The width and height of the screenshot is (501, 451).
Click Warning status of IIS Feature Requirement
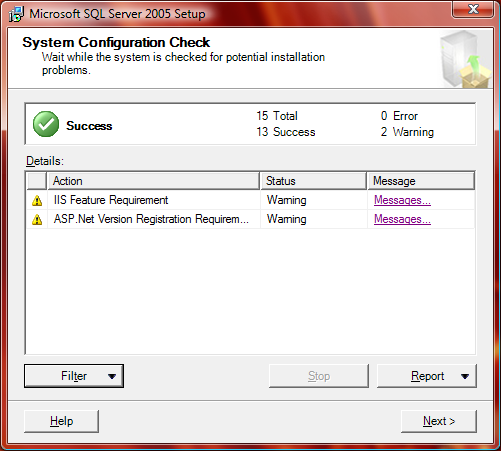click(286, 200)
